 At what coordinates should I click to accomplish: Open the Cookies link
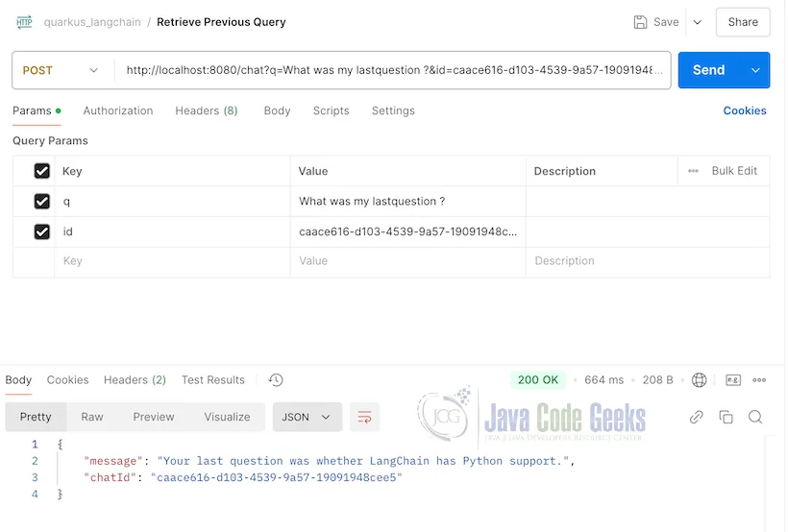pyautogui.click(x=745, y=111)
